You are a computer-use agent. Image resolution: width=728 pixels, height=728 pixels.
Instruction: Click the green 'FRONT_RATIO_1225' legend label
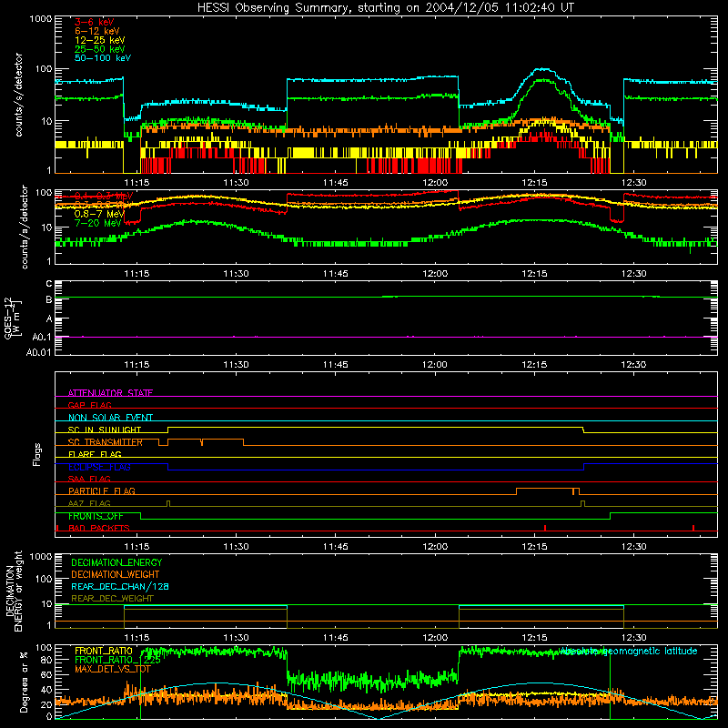(x=117, y=660)
